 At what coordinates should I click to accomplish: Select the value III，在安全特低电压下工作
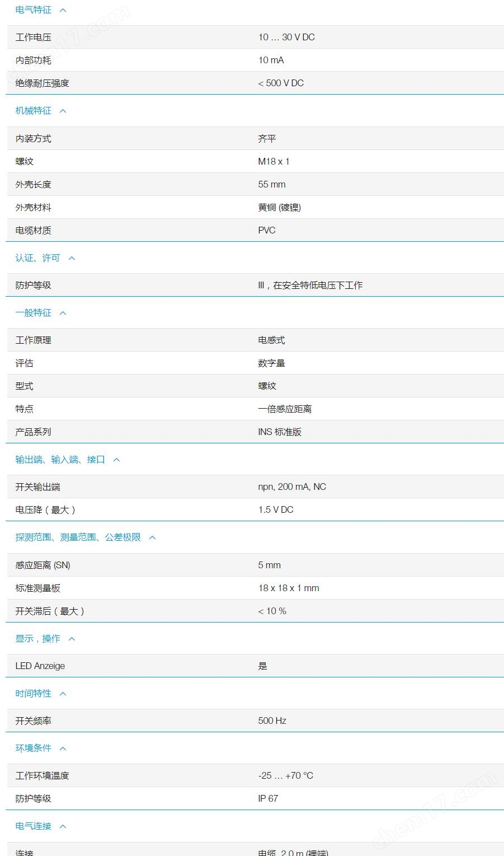click(310, 286)
